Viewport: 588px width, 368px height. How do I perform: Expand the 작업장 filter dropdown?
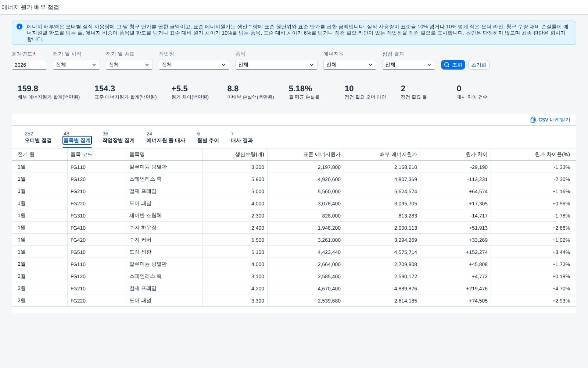pyautogui.click(x=194, y=65)
